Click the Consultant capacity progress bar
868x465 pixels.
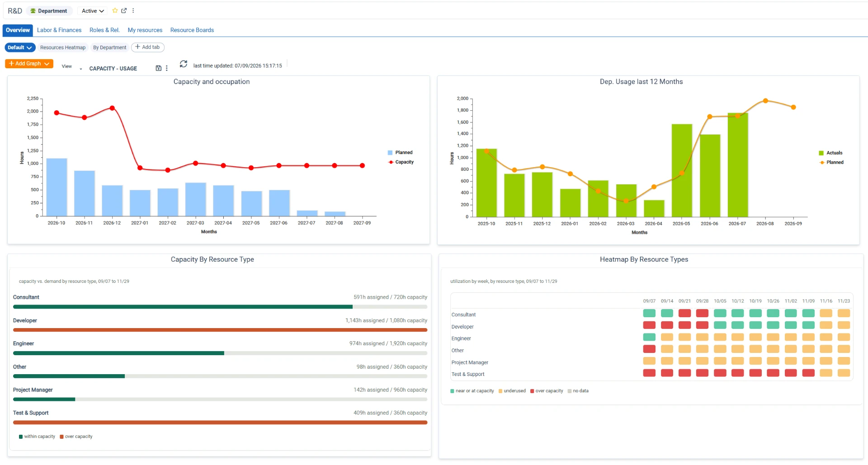pos(220,307)
